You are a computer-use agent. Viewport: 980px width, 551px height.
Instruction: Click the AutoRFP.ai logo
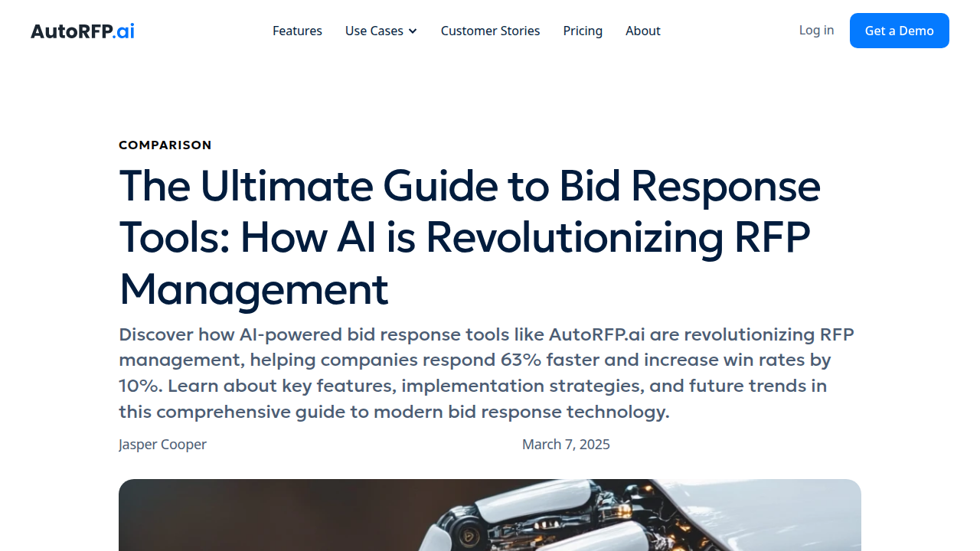(83, 31)
